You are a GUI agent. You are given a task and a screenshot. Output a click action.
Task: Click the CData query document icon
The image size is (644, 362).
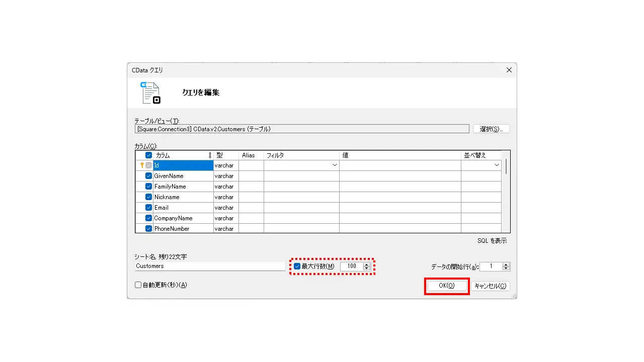[150, 93]
